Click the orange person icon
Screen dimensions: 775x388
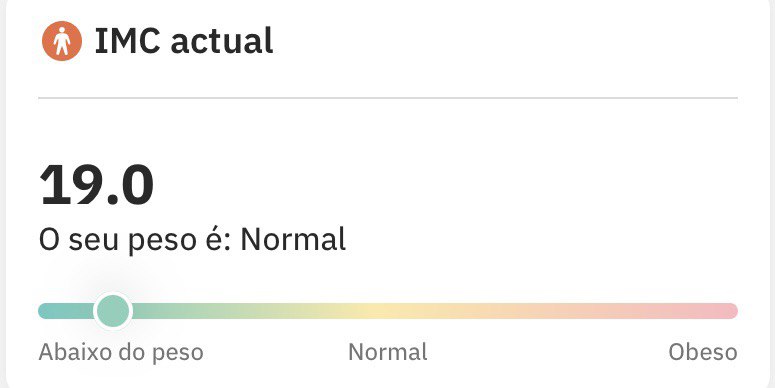pyautogui.click(x=62, y=41)
